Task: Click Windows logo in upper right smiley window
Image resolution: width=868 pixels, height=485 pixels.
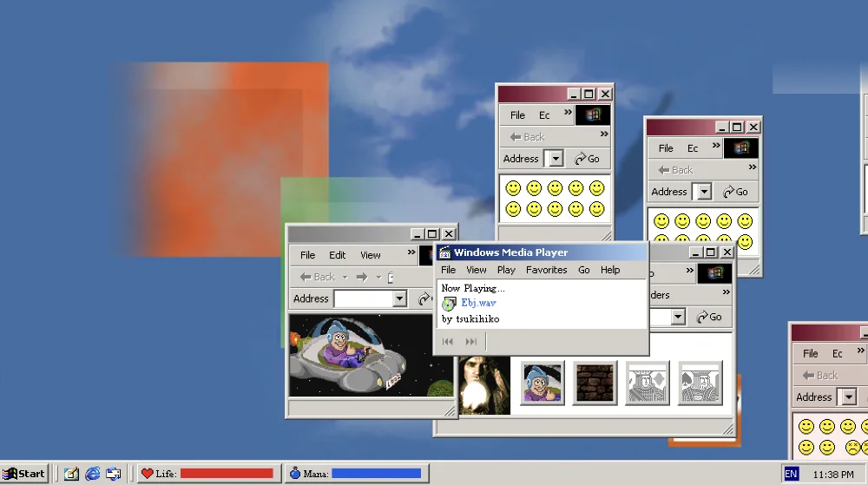Action: tap(741, 147)
